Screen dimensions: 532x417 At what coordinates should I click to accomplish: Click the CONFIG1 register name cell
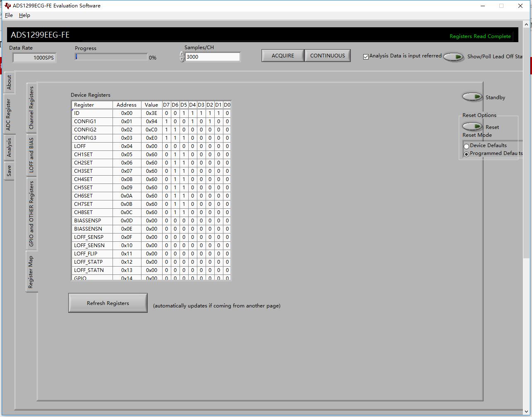point(92,121)
